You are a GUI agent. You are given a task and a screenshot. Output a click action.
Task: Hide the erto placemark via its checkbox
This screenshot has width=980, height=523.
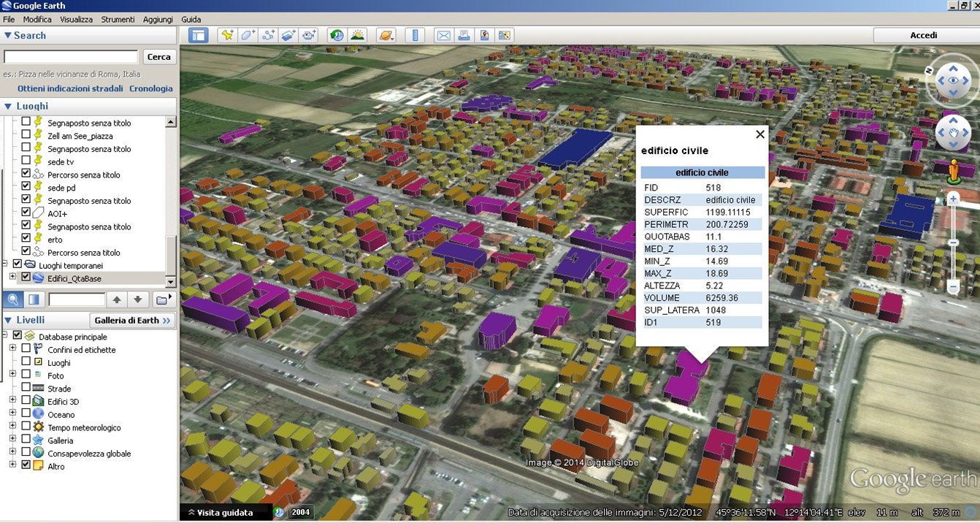[x=26, y=239]
